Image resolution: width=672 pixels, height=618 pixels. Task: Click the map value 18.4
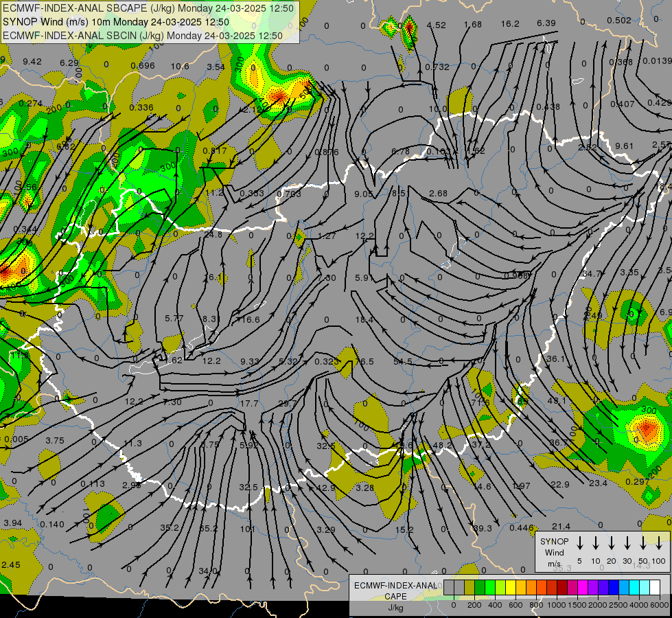[x=364, y=319]
